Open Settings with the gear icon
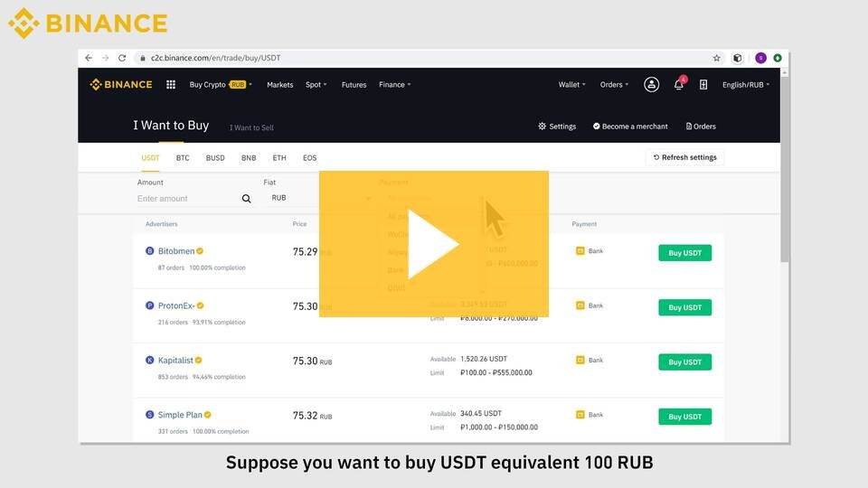The width and height of the screenshot is (868, 488). 542,127
